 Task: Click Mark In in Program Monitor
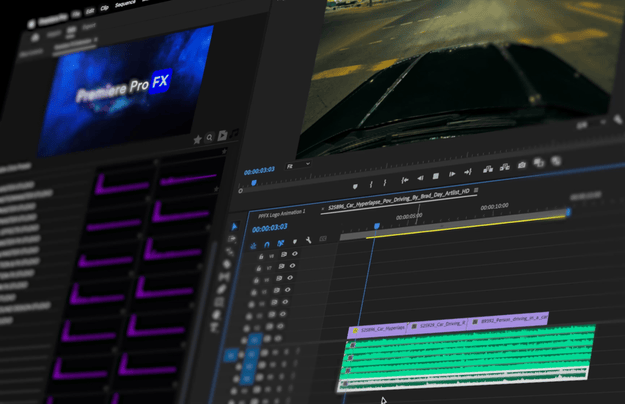point(371,184)
